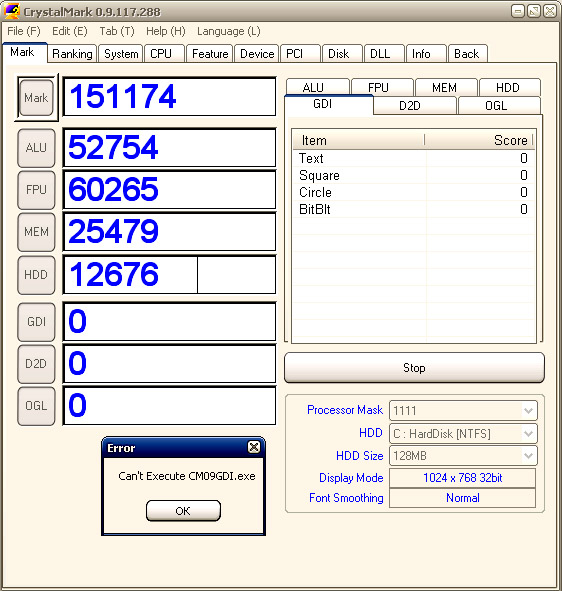Close the Error dialog with the X icon

coord(254,447)
